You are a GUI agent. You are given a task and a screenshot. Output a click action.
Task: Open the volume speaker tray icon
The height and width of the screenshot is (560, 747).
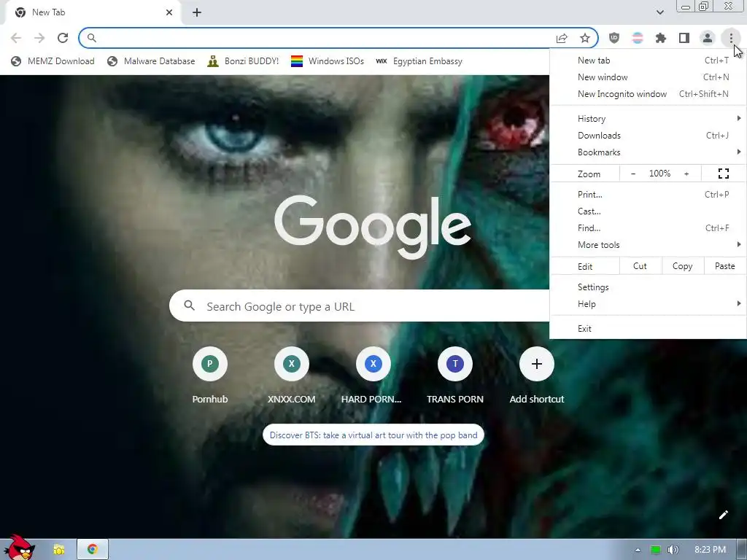[x=673, y=550]
